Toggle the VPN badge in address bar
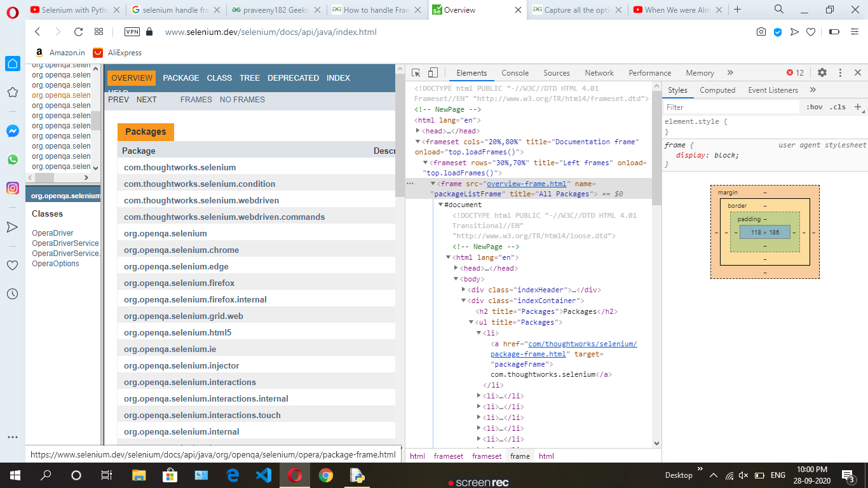The image size is (868, 488). point(132,32)
